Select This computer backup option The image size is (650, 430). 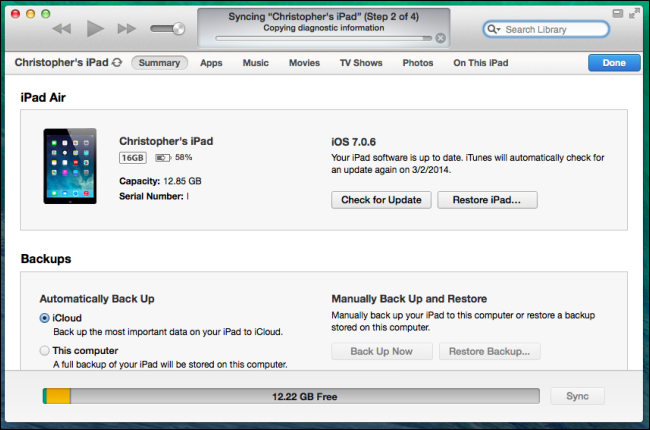point(45,351)
